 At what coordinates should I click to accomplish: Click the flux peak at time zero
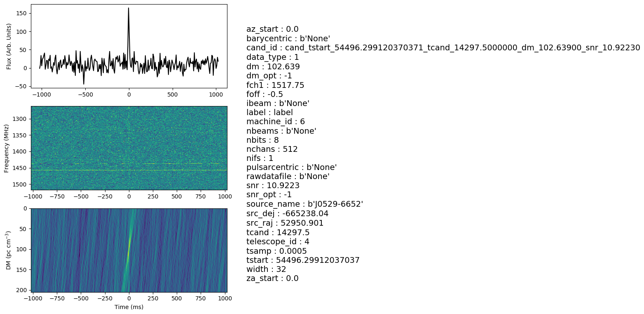tap(129, 9)
